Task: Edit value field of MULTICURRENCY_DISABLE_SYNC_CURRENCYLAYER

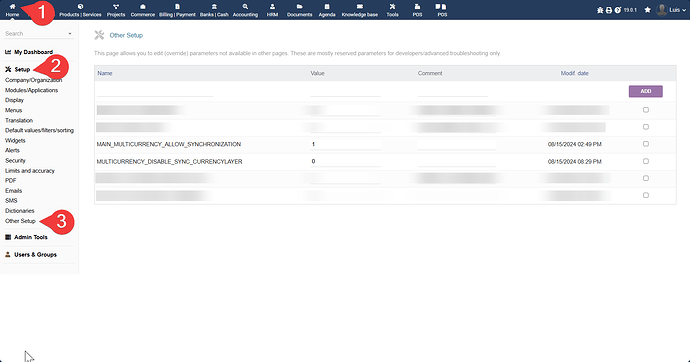Action: [345, 161]
